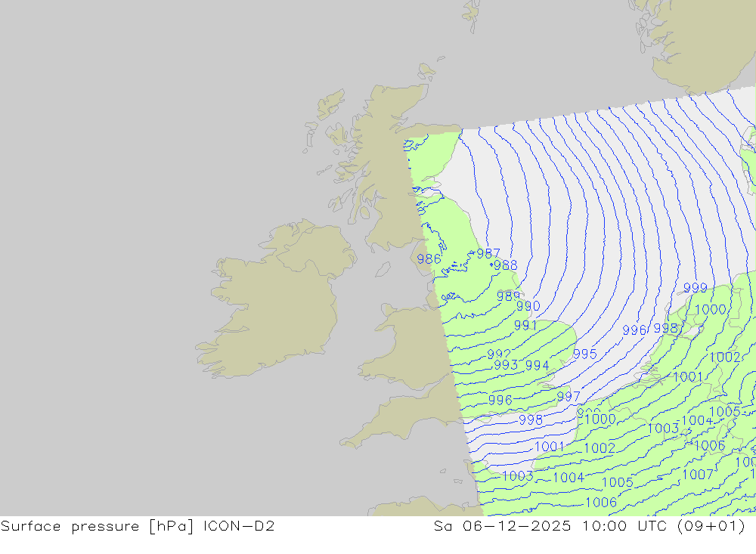Image resolution: width=756 pixels, height=554 pixels.
Task: Click the 1001 label beside the 1002 Channel label
Action: click(549, 447)
